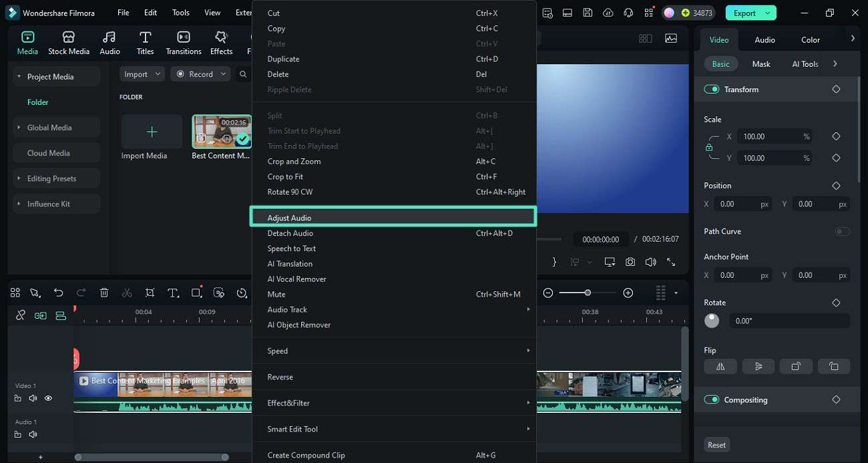
Task: Click the zoom in plus icon on timeline
Action: [628, 293]
